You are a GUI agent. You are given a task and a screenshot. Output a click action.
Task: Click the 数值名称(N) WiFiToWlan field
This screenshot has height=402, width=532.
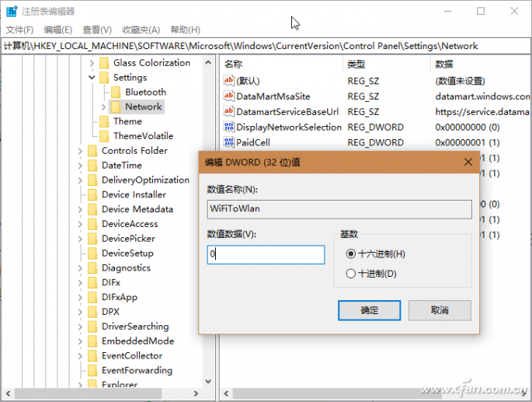coord(339,209)
